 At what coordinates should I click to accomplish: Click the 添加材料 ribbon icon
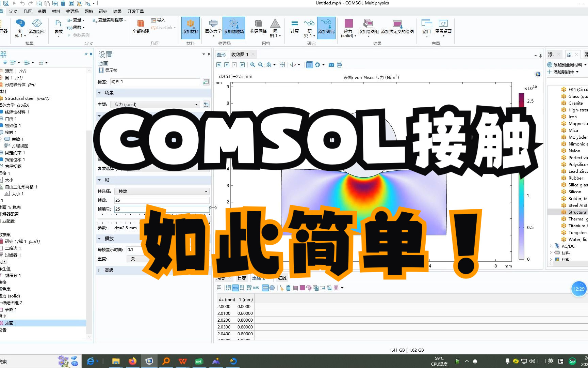tap(190, 27)
